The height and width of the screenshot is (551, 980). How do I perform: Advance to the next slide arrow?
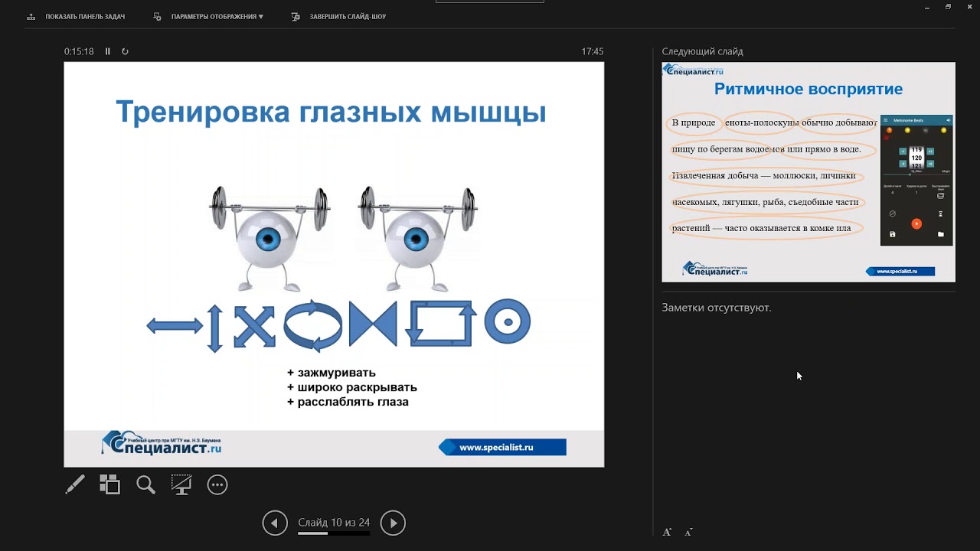click(x=393, y=523)
